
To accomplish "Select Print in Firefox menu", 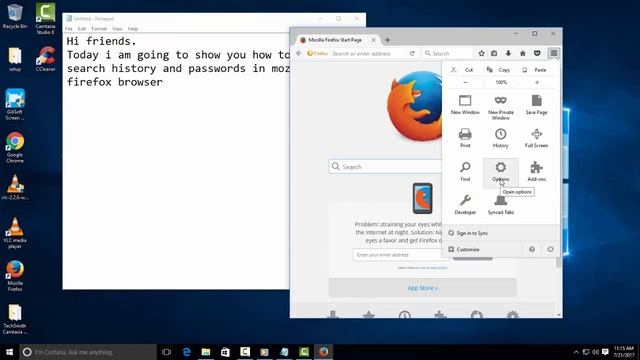I will click(465, 138).
